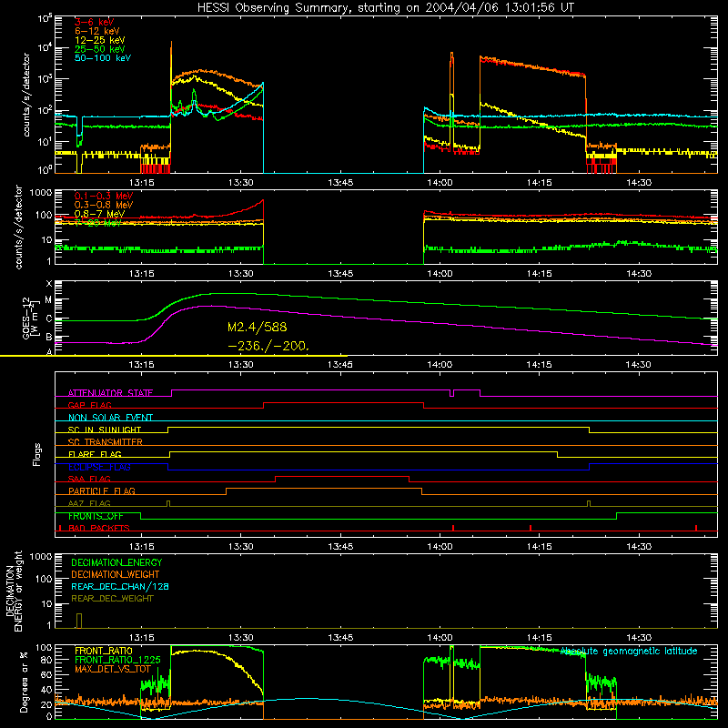Click the DECIMATION_ENERGY legend label
Screen dimensions: 728x728
tap(116, 562)
